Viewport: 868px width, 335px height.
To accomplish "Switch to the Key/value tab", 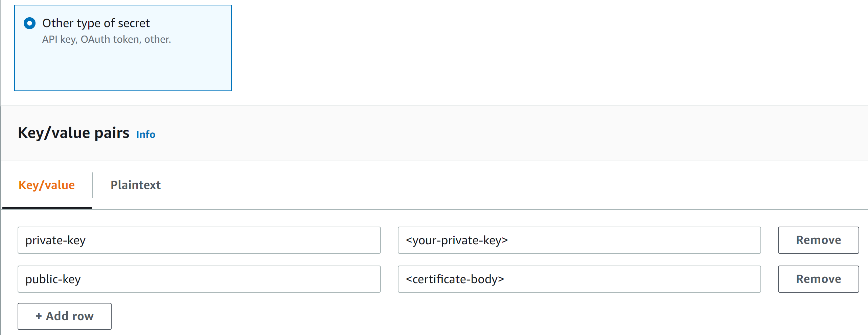I will (x=47, y=185).
